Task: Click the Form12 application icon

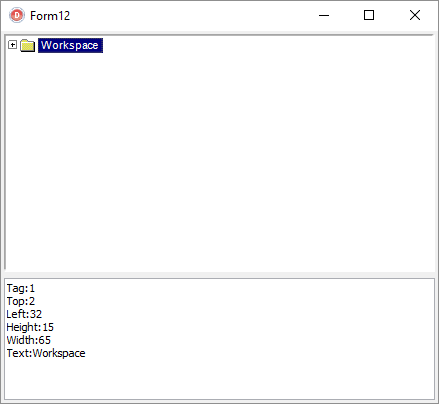Action: (x=17, y=15)
